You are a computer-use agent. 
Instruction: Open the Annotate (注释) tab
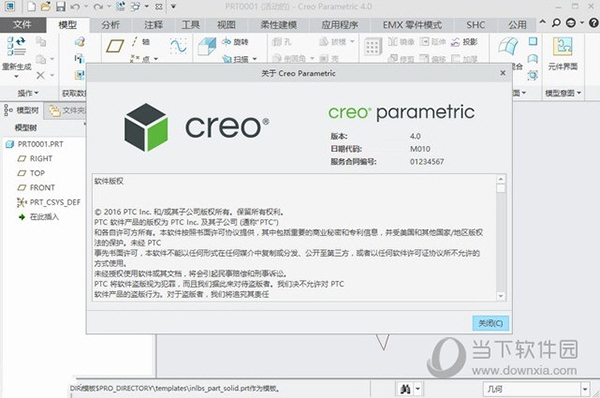[153, 25]
